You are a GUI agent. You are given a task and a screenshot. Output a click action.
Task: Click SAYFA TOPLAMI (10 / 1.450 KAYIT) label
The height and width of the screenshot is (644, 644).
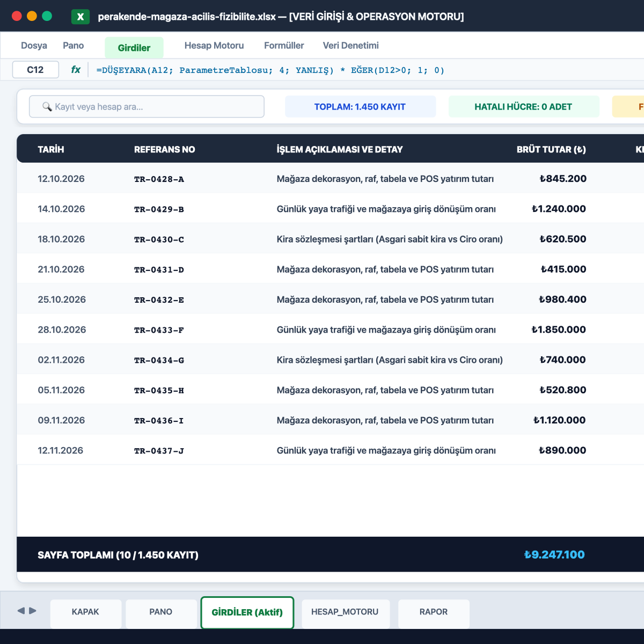(118, 555)
